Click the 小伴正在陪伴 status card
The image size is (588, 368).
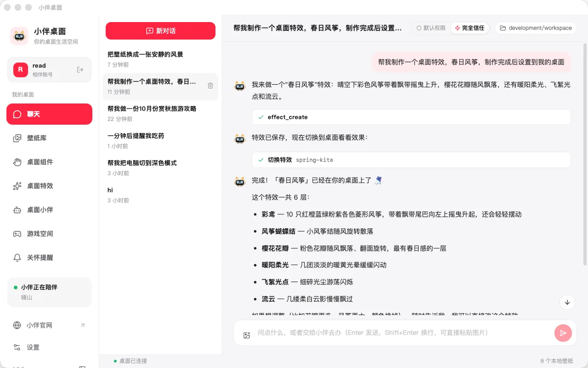pyautogui.click(x=49, y=292)
